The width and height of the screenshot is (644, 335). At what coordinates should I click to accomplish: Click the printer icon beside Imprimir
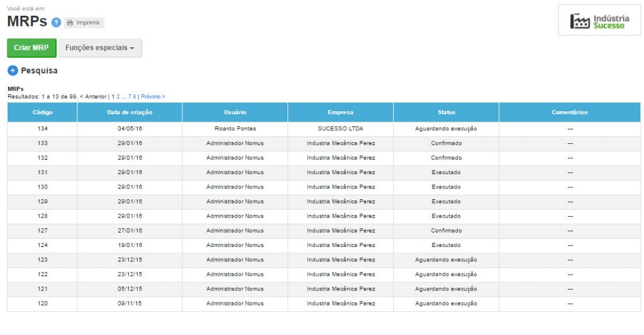70,23
